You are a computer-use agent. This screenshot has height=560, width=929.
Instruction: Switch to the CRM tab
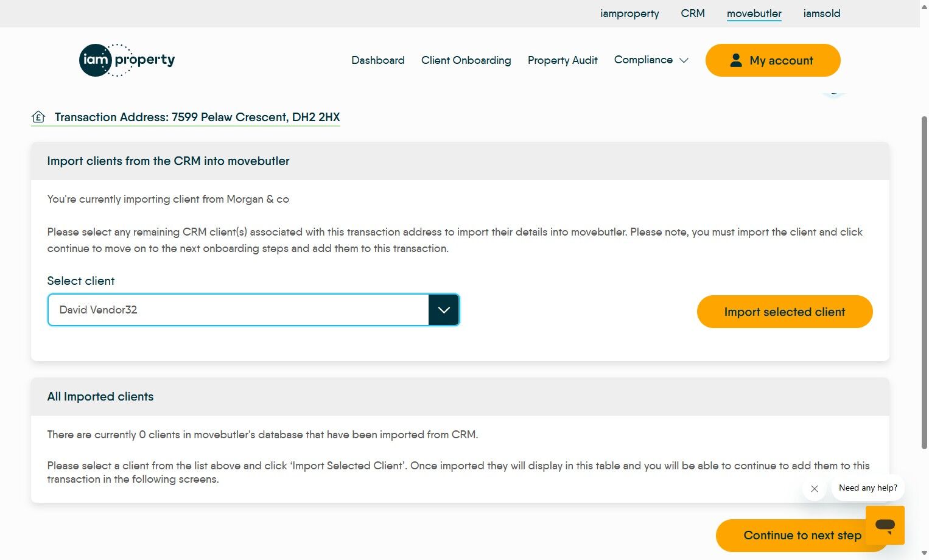(x=693, y=13)
